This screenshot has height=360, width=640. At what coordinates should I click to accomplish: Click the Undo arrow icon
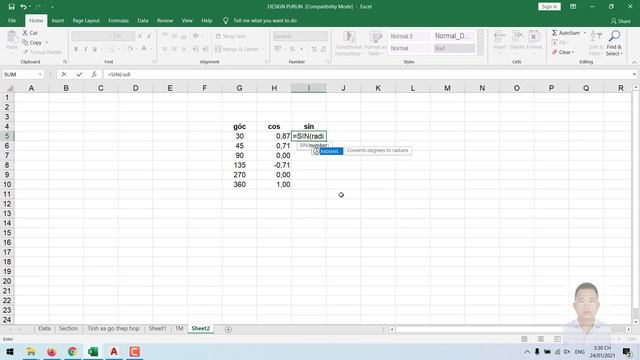pos(23,7)
